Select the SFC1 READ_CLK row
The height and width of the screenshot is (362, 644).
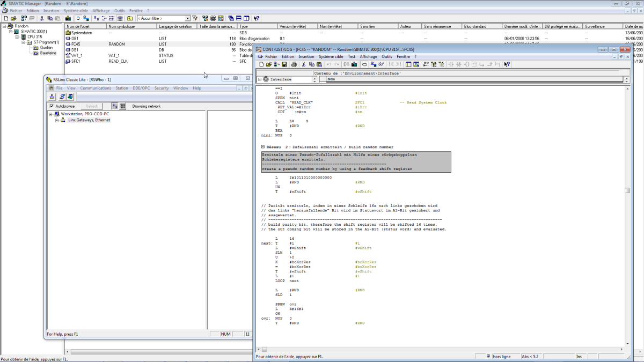pyautogui.click(x=158, y=61)
